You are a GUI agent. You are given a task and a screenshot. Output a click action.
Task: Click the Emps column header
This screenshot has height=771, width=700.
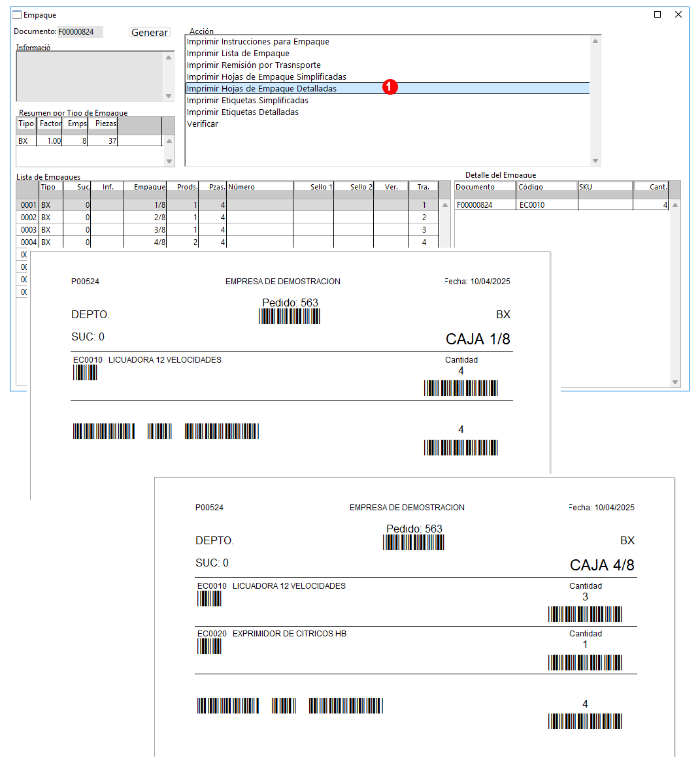(76, 123)
